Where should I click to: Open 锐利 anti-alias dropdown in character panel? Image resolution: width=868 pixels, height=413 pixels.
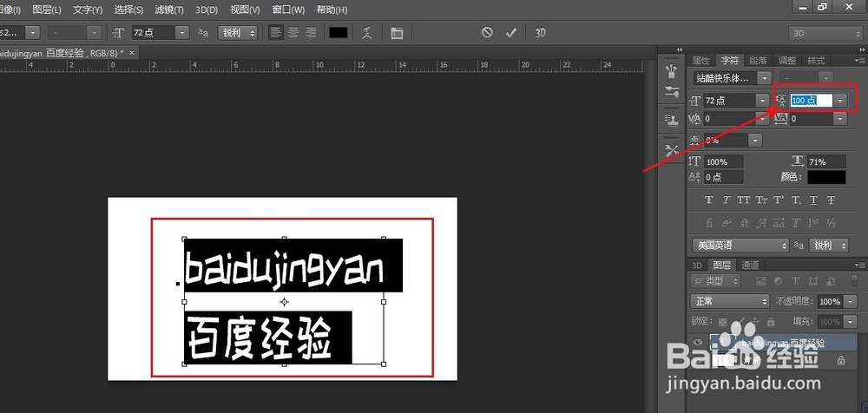(829, 246)
